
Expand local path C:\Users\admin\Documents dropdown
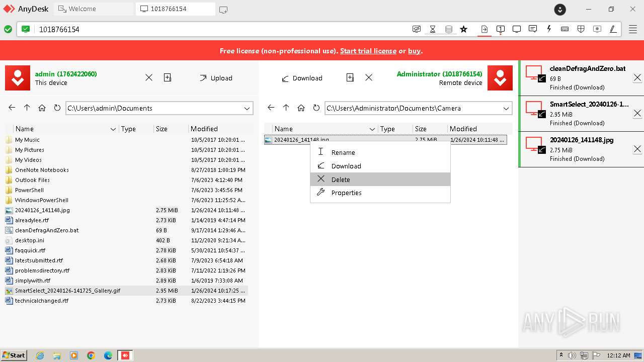click(247, 108)
